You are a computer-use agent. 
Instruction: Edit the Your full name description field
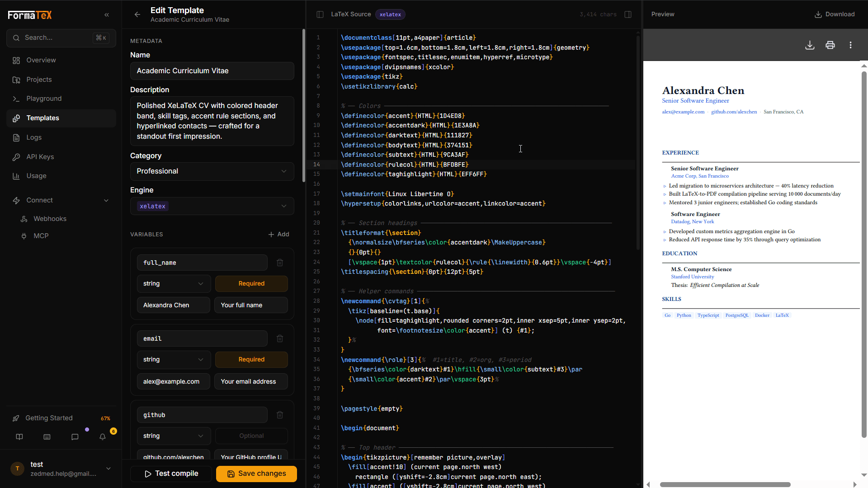(x=251, y=305)
